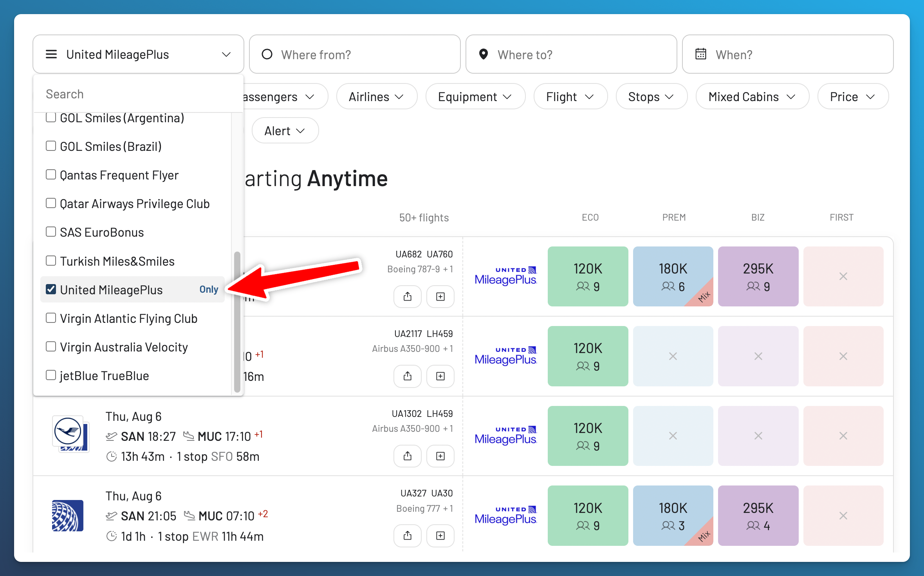The width and height of the screenshot is (924, 576).
Task: Click unavailable BIZ cell for UA1302 flight
Action: 758,436
